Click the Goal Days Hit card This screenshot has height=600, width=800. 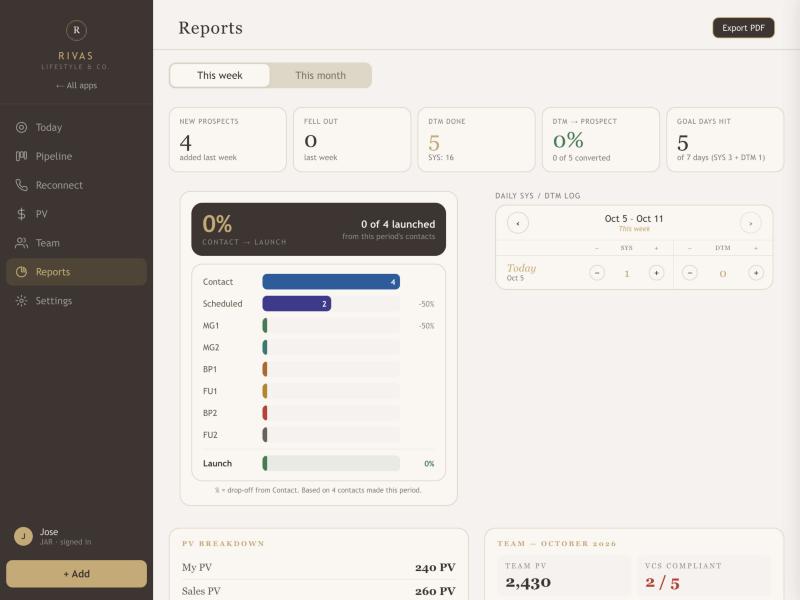pos(725,139)
